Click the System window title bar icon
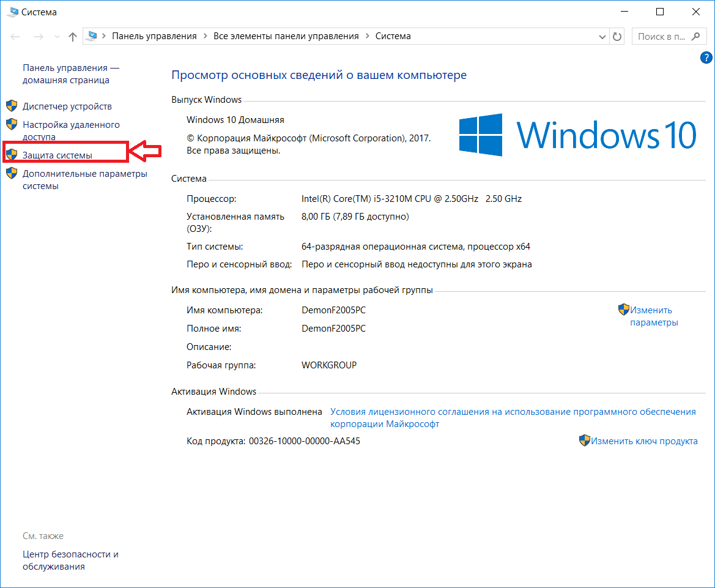 (x=12, y=12)
